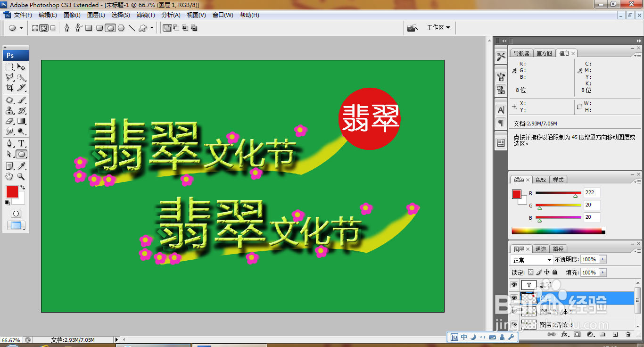Select the Smudge tool in toolbox
644x347 pixels.
coord(9,131)
